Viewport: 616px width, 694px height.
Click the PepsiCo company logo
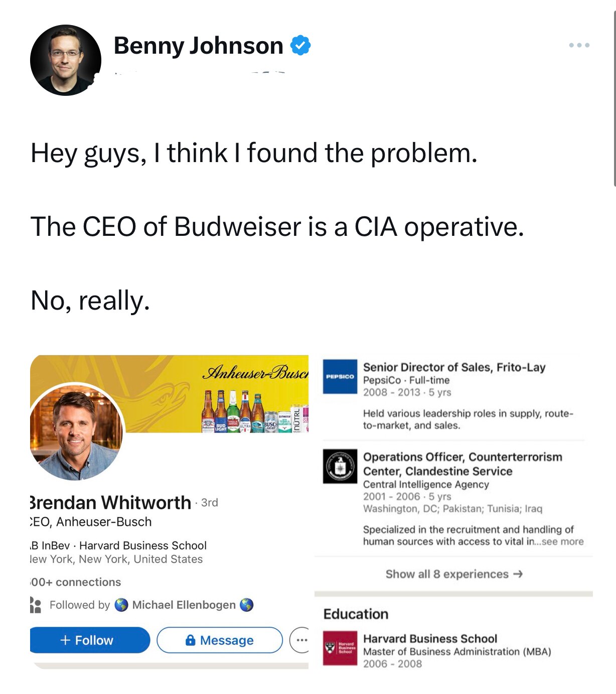point(340,376)
